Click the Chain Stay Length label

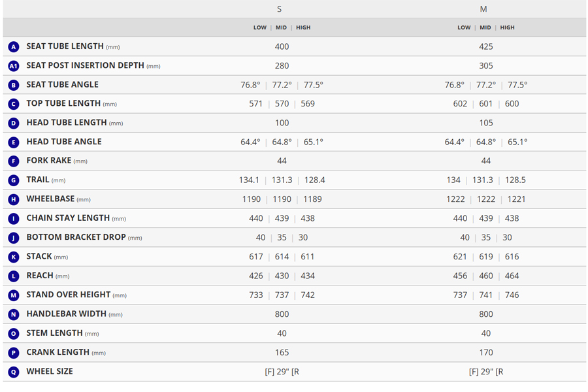coord(67,218)
